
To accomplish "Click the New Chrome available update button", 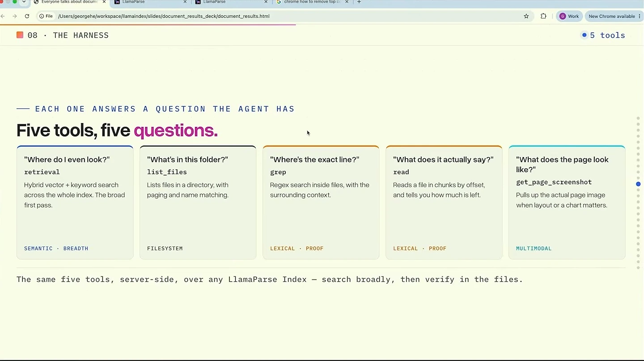I will tap(611, 16).
